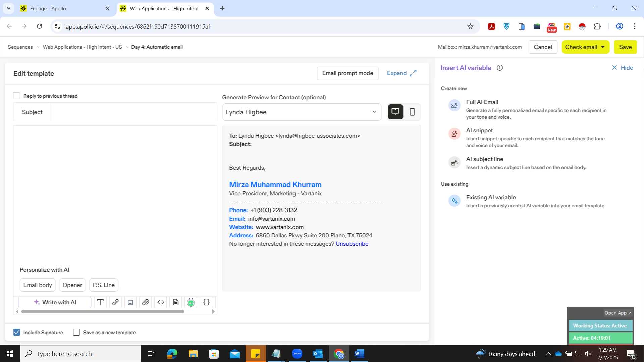Click the Unsubscribe link in preview
The width and height of the screenshot is (644, 362).
(x=352, y=244)
